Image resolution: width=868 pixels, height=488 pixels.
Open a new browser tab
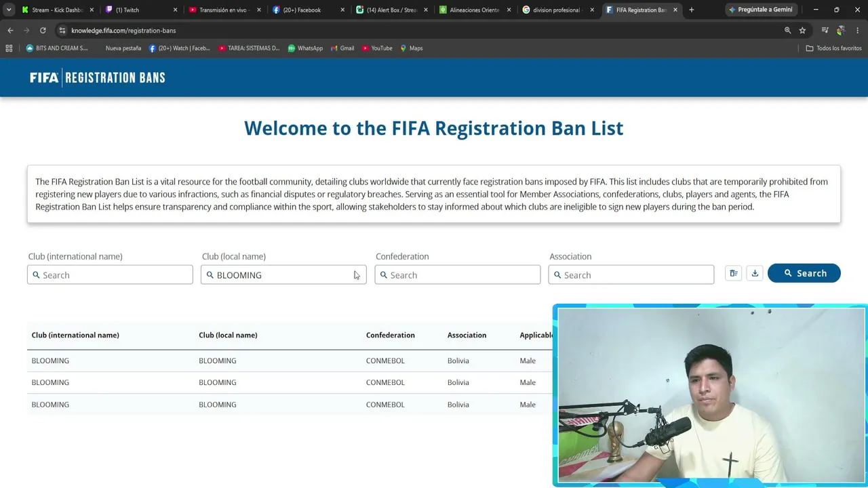[692, 10]
